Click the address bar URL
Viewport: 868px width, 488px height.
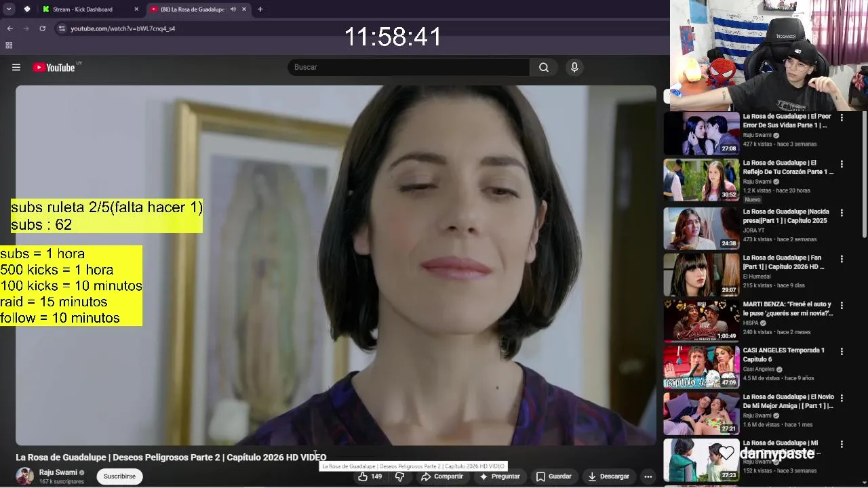point(123,28)
